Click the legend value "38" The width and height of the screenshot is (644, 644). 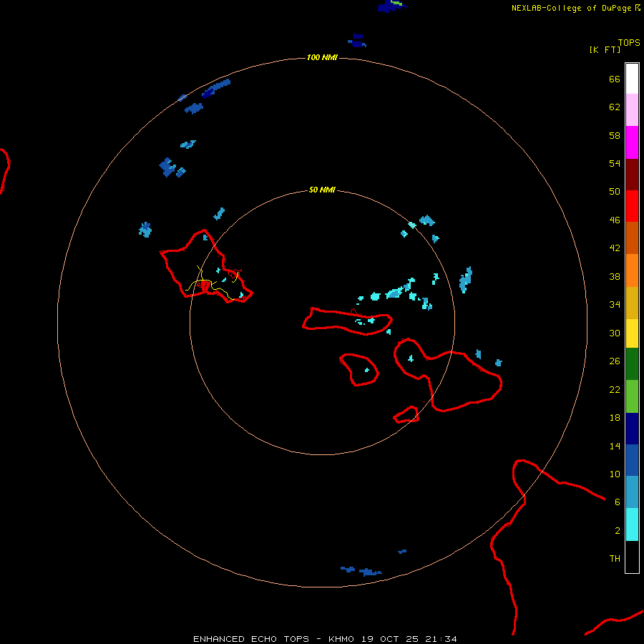pyautogui.click(x=615, y=276)
